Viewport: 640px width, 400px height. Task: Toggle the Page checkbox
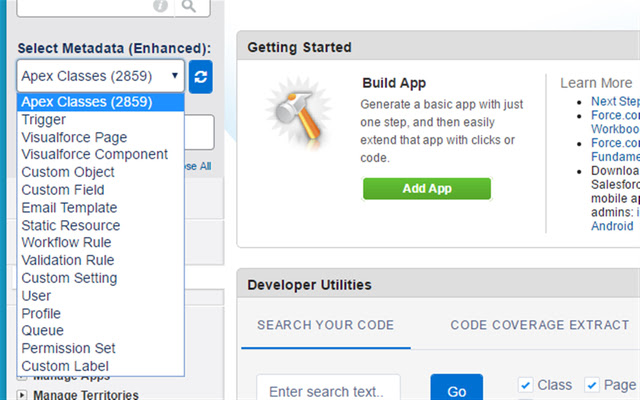tap(592, 385)
